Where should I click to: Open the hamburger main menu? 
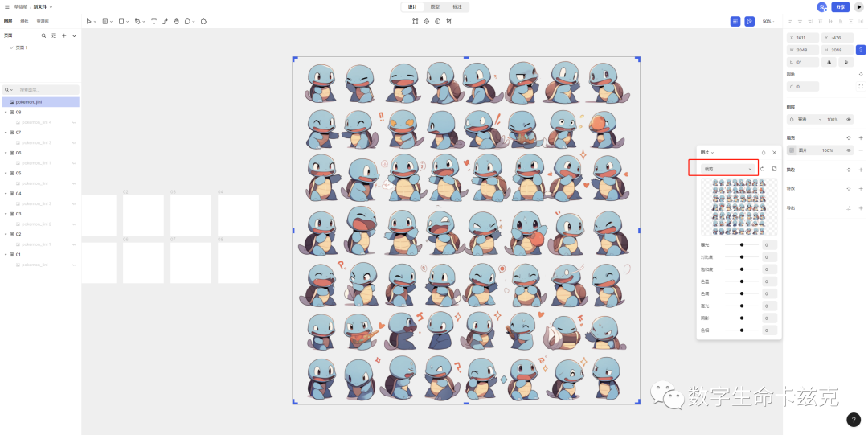tap(7, 6)
